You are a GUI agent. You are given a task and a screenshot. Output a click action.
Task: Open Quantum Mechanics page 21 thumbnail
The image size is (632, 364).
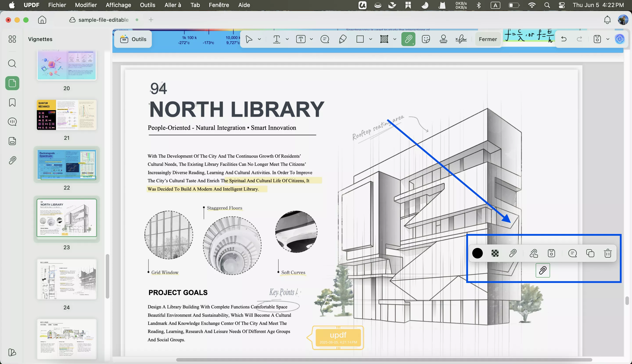click(x=66, y=115)
